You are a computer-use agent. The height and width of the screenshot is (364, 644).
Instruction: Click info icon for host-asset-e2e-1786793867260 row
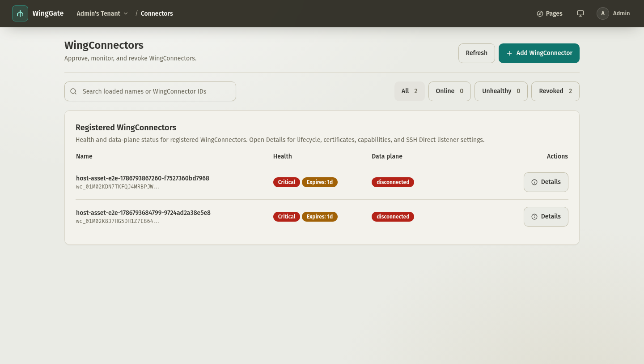[534, 182]
